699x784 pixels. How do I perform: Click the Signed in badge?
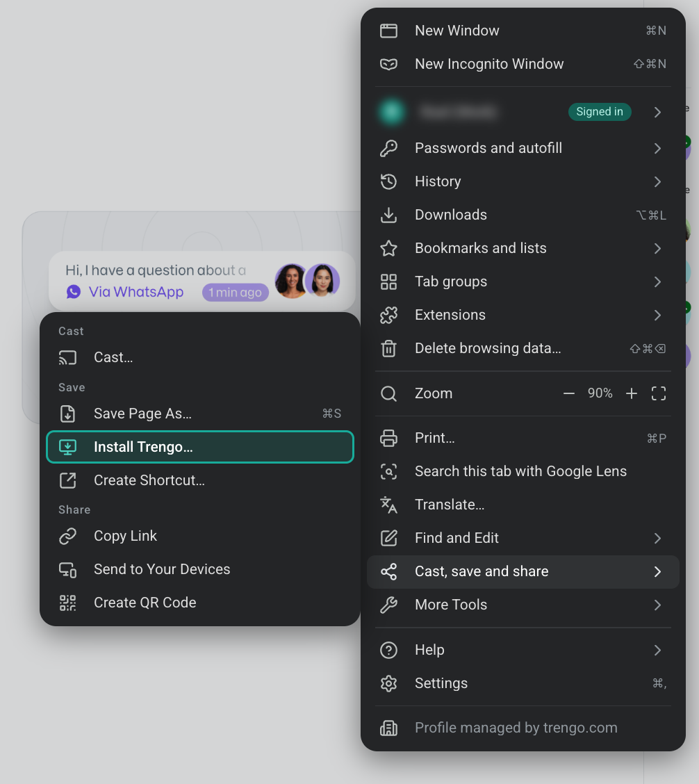[600, 112]
